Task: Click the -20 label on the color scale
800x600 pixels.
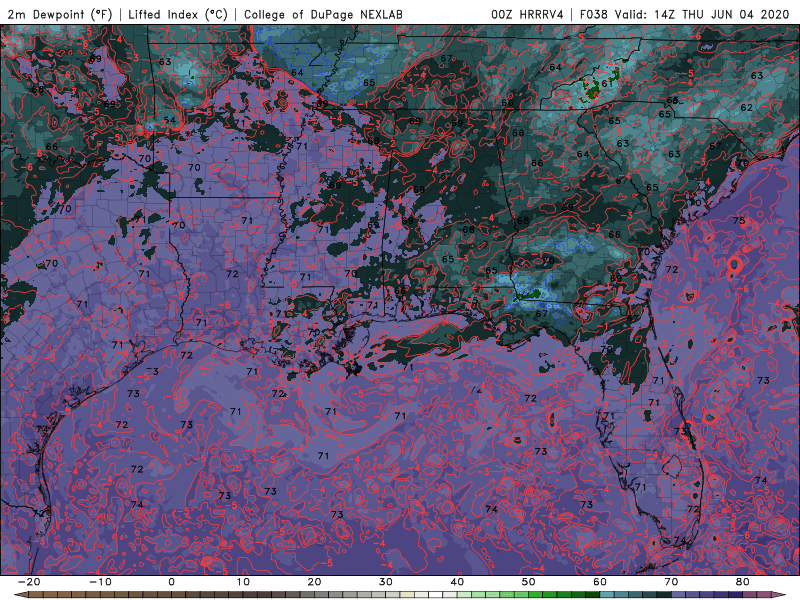Action: coord(29,582)
